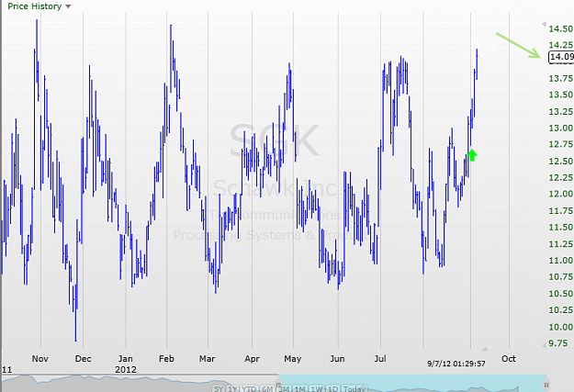Click the 9.75 price axis label
Screen dimensions: 574x392
[x=557, y=343]
